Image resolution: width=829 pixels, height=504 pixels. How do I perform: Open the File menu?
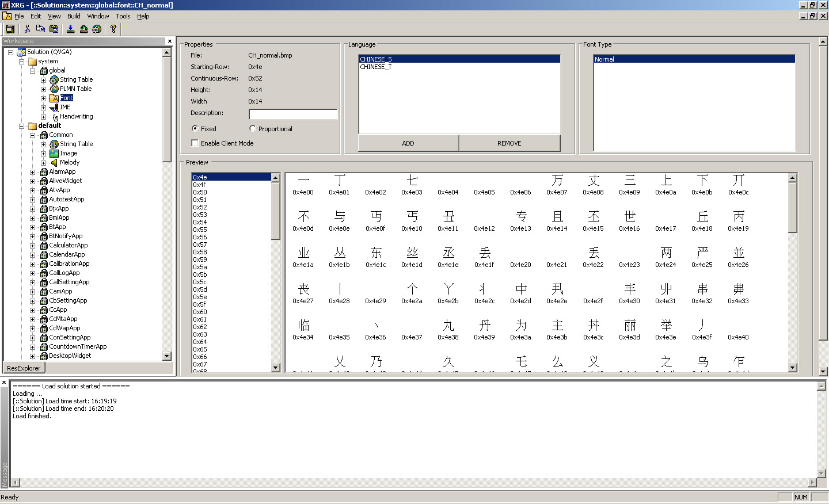(x=19, y=16)
